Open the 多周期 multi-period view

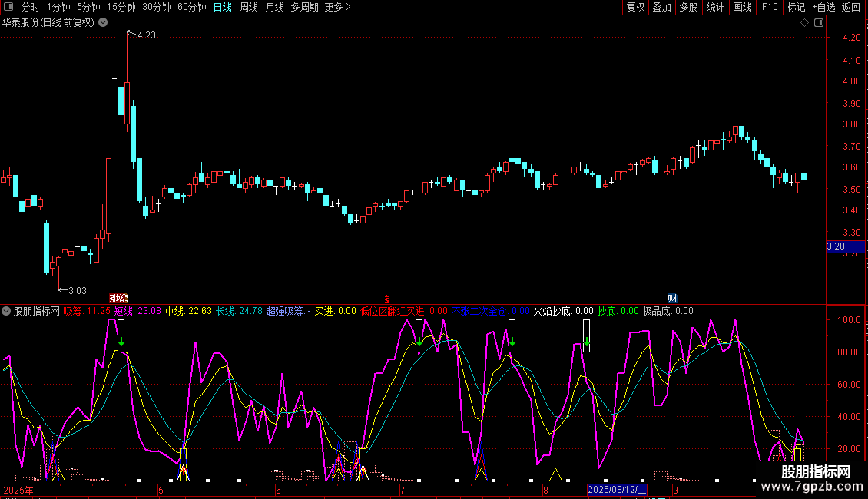(x=304, y=7)
